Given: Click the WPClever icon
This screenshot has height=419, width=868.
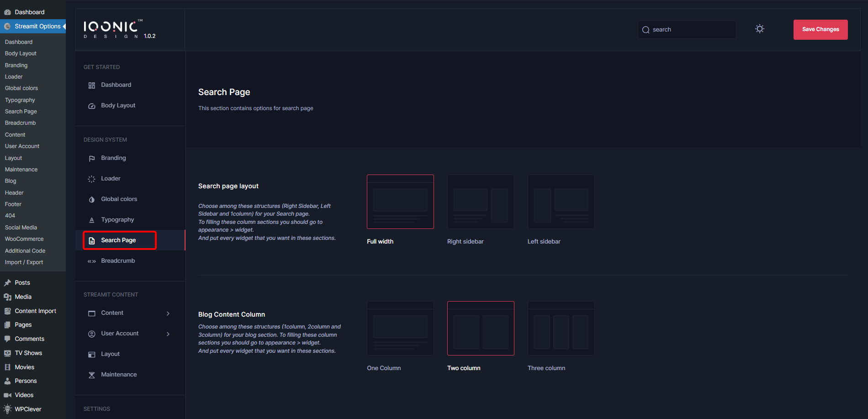Looking at the screenshot, I should [x=7, y=409].
